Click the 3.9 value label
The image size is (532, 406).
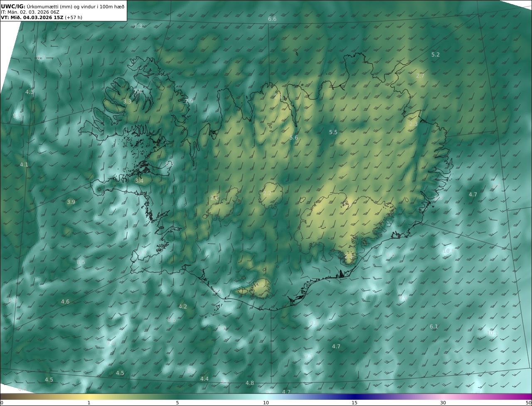(x=71, y=202)
